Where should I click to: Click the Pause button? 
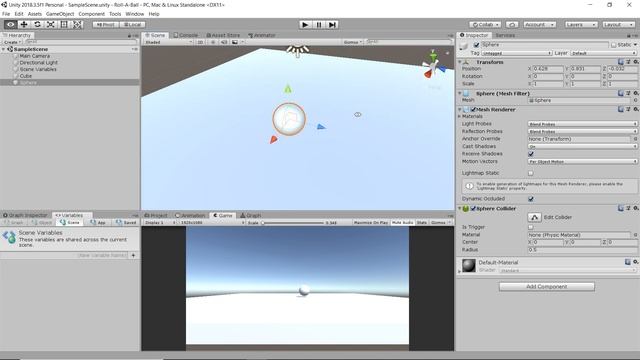point(319,24)
